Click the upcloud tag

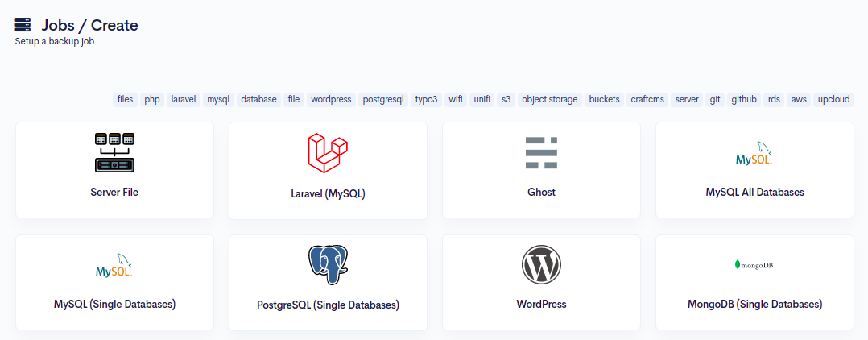[x=833, y=100]
